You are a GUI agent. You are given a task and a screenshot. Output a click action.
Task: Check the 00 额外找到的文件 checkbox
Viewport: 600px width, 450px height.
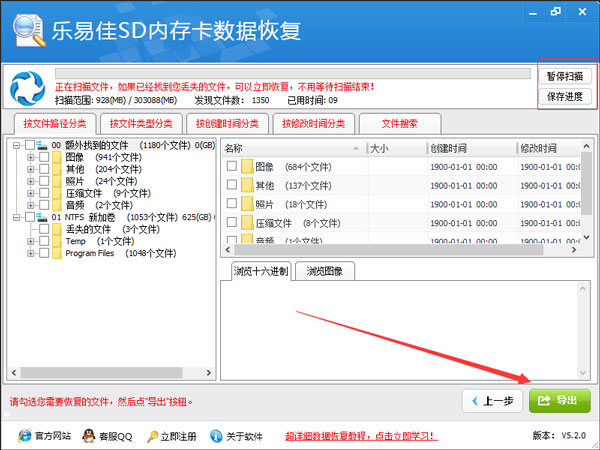[30, 145]
